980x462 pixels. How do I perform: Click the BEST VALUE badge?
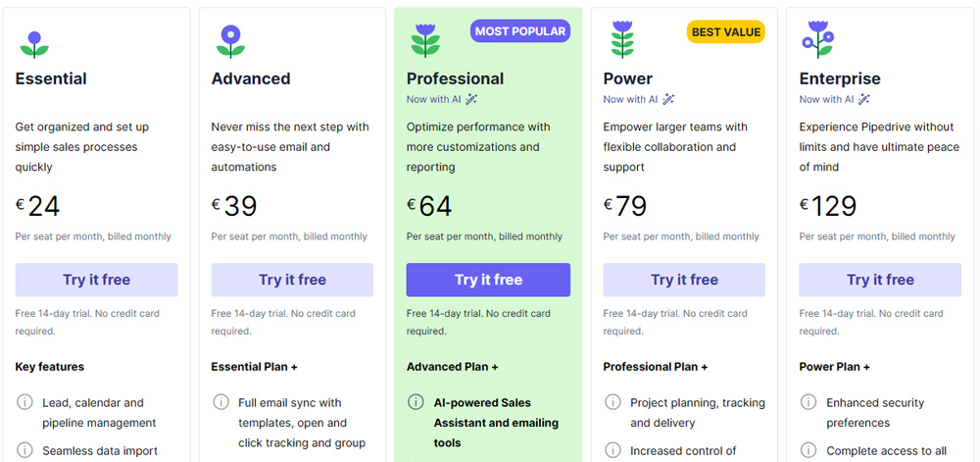tap(726, 32)
